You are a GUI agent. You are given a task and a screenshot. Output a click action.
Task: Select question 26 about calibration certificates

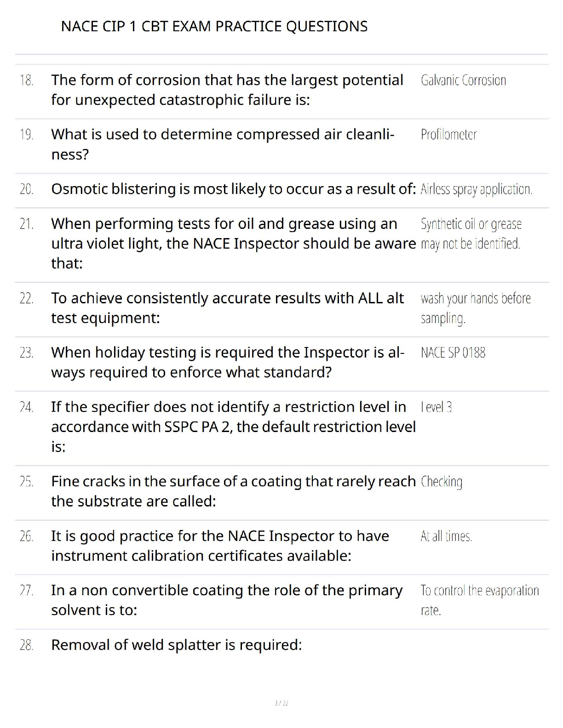(x=220, y=546)
